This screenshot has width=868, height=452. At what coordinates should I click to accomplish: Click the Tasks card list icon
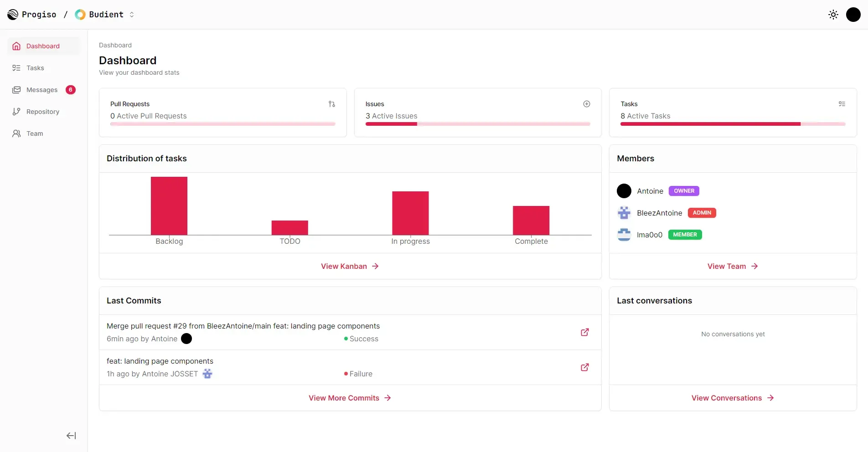[842, 104]
